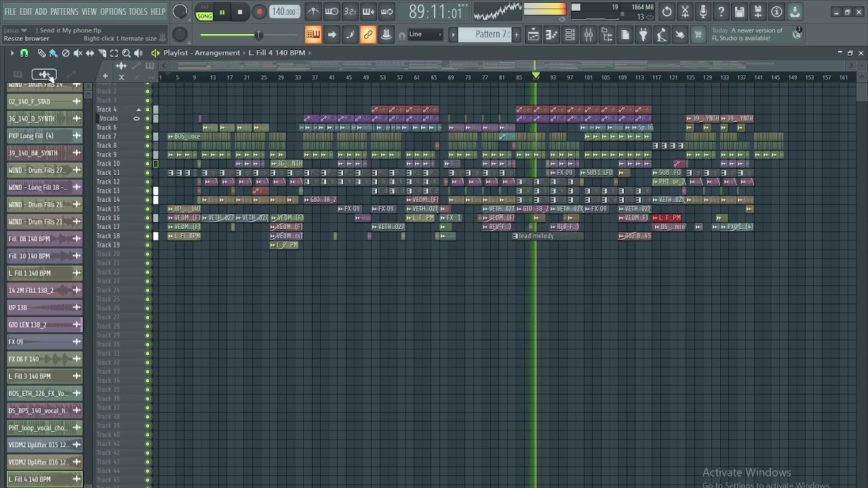
Task: Open the PATTERNS menu
Action: tap(64, 12)
